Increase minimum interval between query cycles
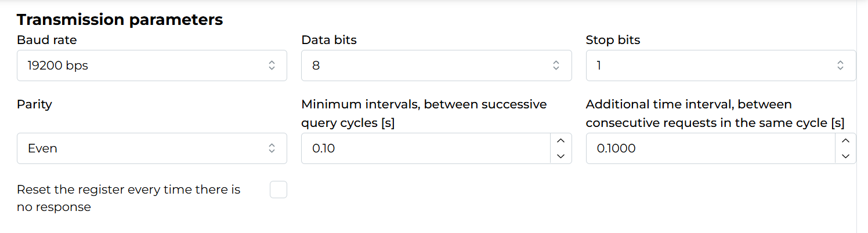The image size is (868, 233). point(560,141)
